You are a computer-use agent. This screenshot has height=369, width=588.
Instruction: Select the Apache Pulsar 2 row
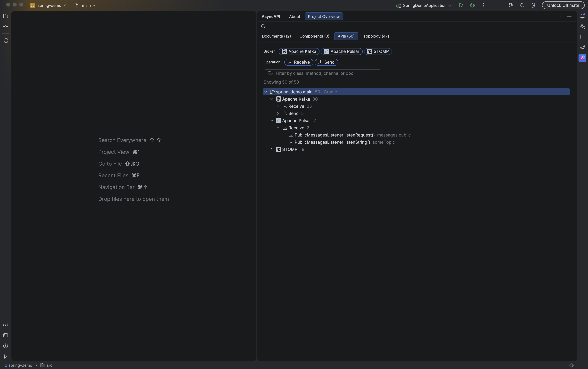tap(416, 120)
